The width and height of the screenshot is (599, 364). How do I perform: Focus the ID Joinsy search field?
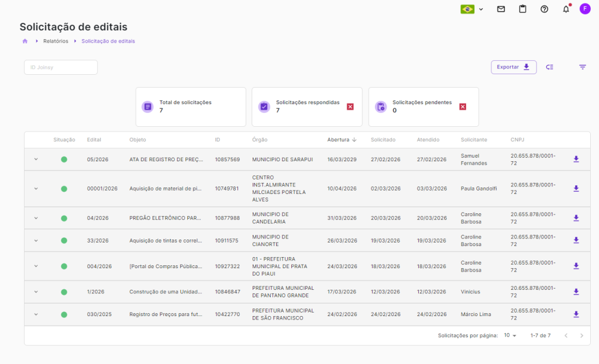61,67
